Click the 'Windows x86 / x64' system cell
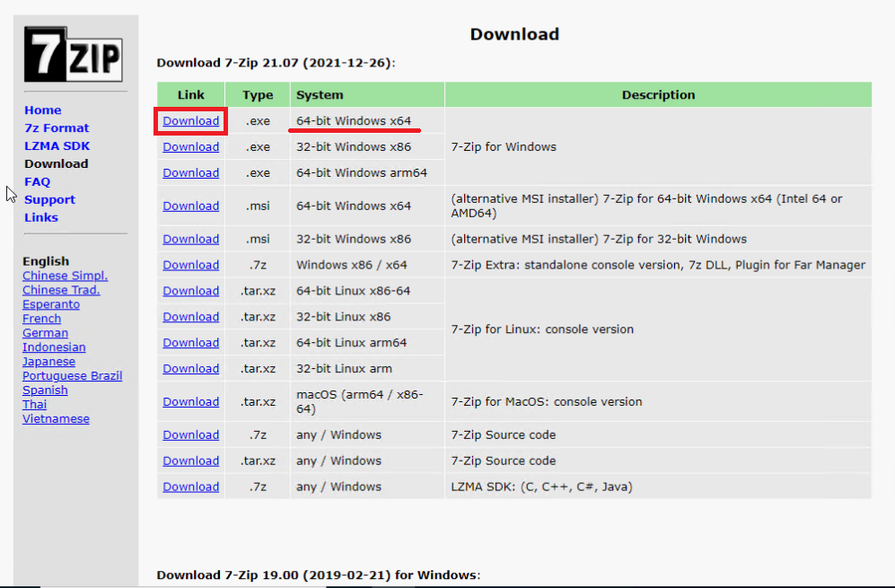This screenshot has height=588, width=895. pos(367,265)
